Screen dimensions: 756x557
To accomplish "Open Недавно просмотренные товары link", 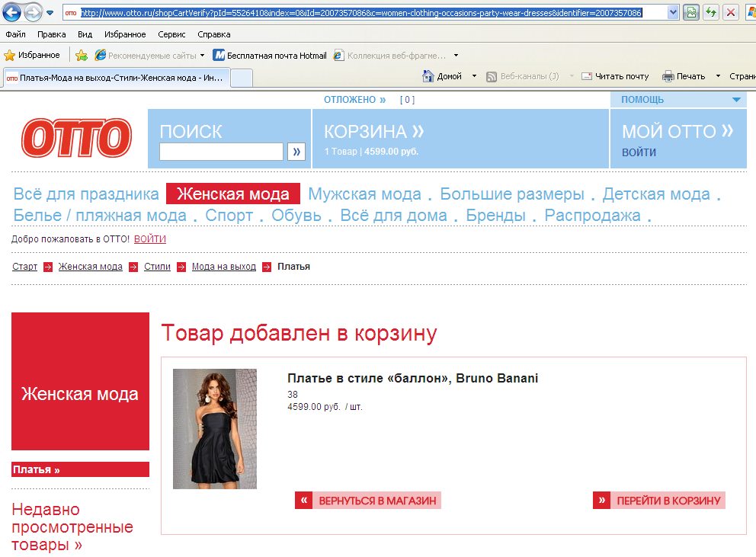I will 72,527.
